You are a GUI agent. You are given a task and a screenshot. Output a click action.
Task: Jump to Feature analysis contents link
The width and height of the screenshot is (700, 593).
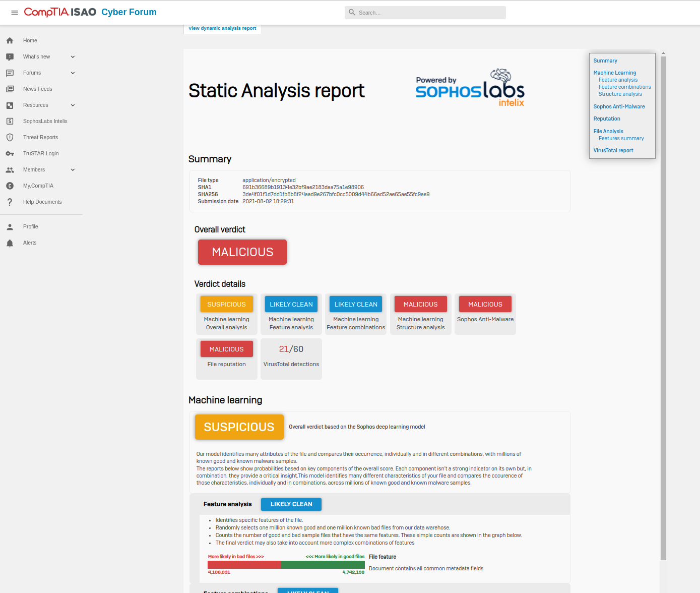[618, 80]
